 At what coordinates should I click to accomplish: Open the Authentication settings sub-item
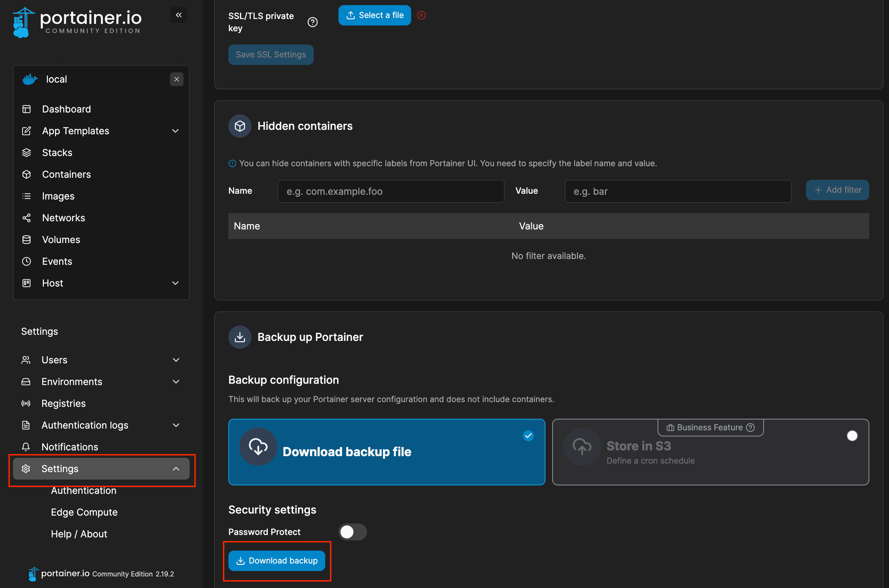tap(84, 490)
